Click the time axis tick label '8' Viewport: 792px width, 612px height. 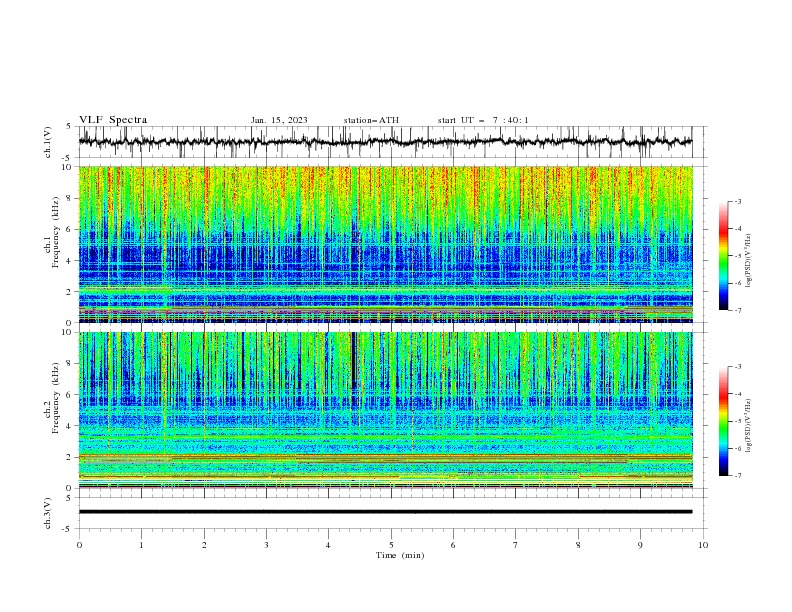[x=578, y=545]
